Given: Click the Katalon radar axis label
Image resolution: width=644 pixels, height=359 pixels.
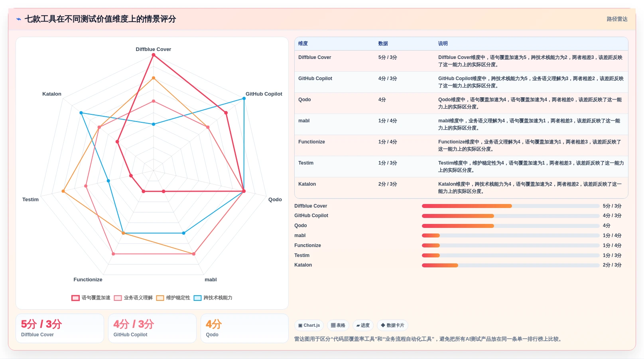Looking at the screenshot, I should pos(52,94).
